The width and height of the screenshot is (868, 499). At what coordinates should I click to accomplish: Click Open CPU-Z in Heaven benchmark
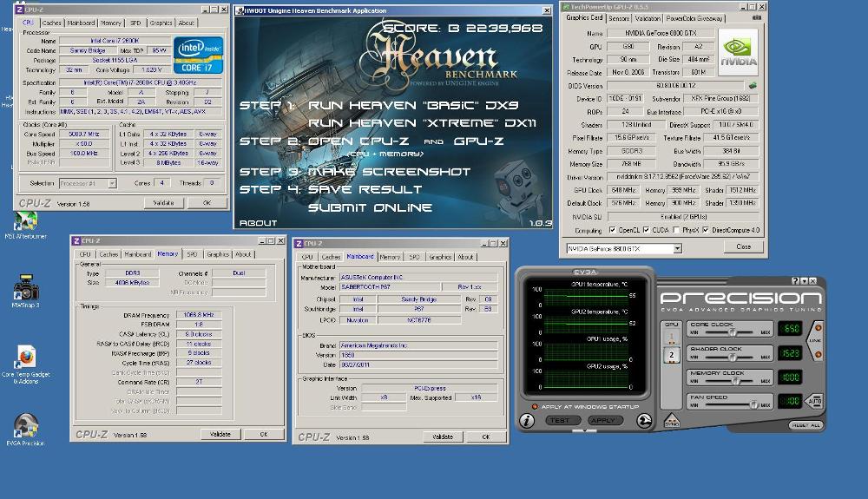click(x=358, y=141)
